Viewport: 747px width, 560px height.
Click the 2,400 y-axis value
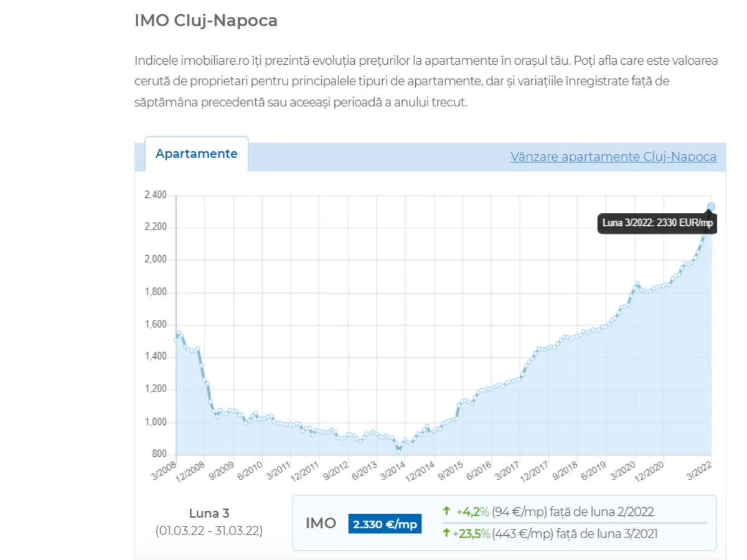tap(155, 195)
